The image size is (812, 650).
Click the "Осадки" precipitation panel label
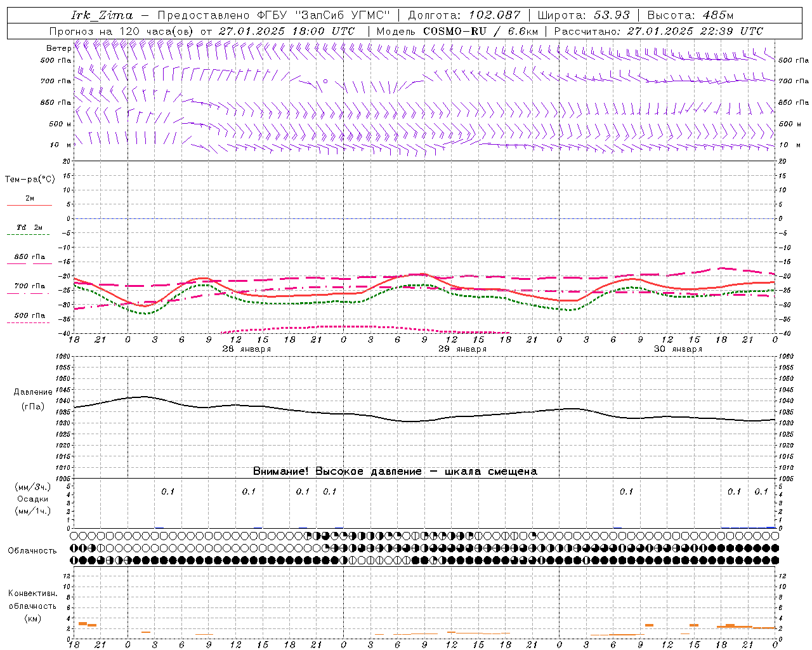33,499
